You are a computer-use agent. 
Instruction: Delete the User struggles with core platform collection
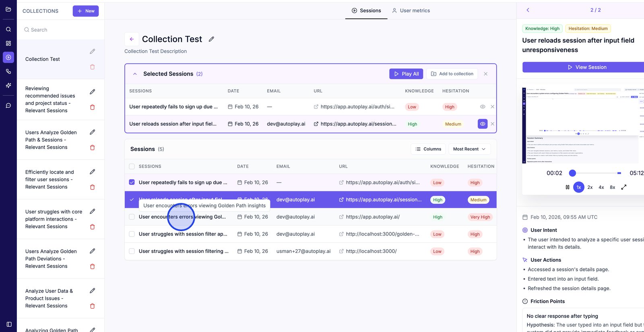tap(93, 227)
